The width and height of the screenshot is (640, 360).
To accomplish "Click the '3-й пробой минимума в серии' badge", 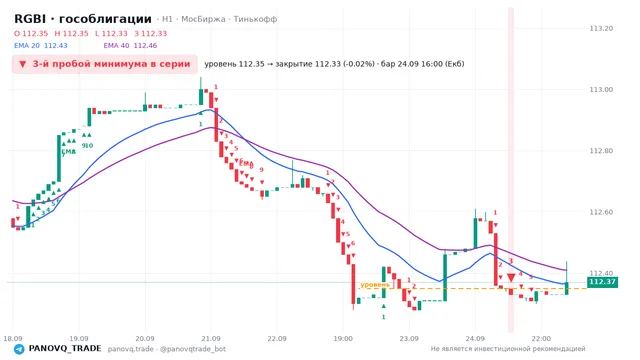I will tap(105, 64).
